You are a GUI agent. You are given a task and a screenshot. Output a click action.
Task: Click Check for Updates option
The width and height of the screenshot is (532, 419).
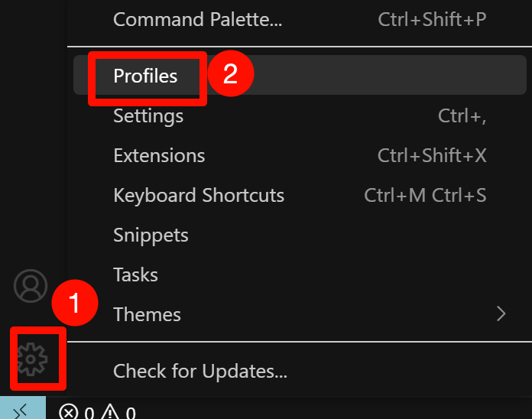(300, 371)
